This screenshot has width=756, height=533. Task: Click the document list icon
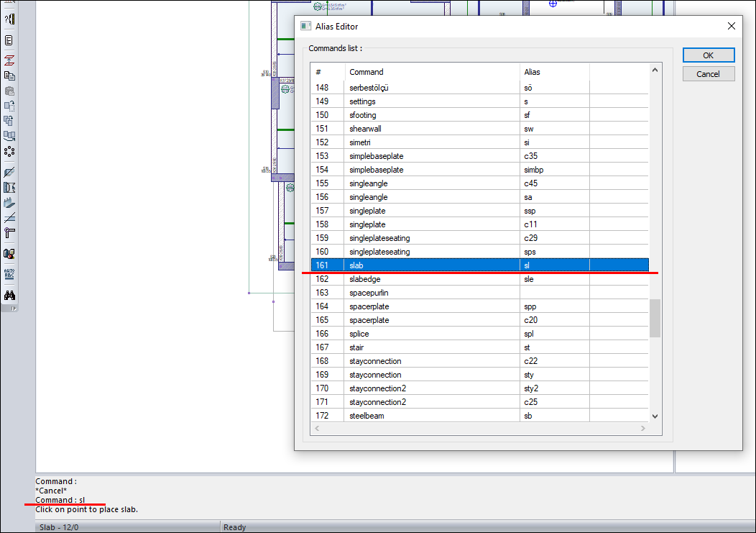[9, 40]
